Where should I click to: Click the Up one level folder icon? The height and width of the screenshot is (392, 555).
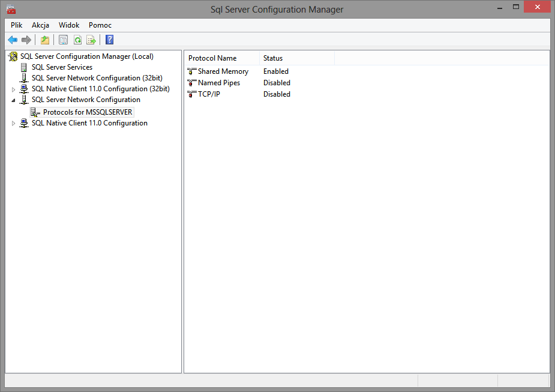click(45, 40)
